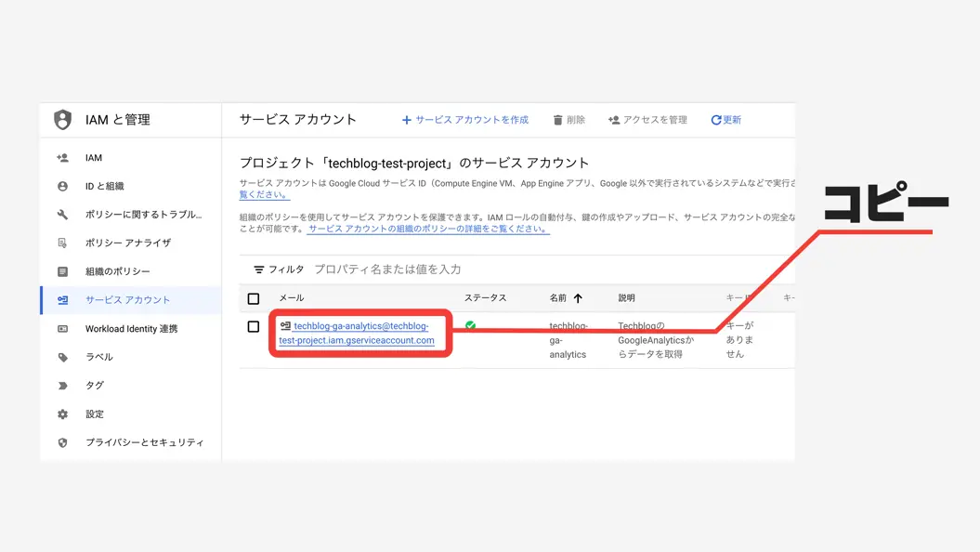980x552 pixels.
Task: Open サービス アカウントの組織のポリシーの詳細 link
Action: point(429,229)
